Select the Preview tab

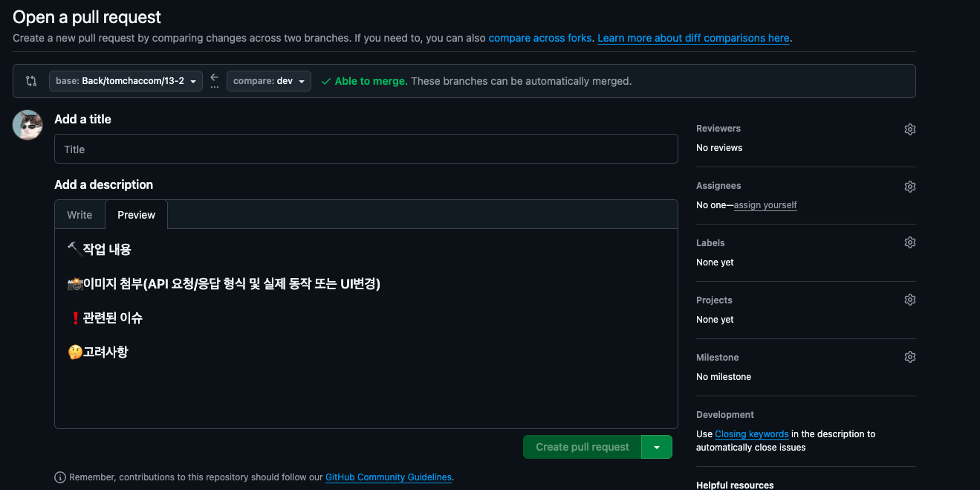click(137, 215)
